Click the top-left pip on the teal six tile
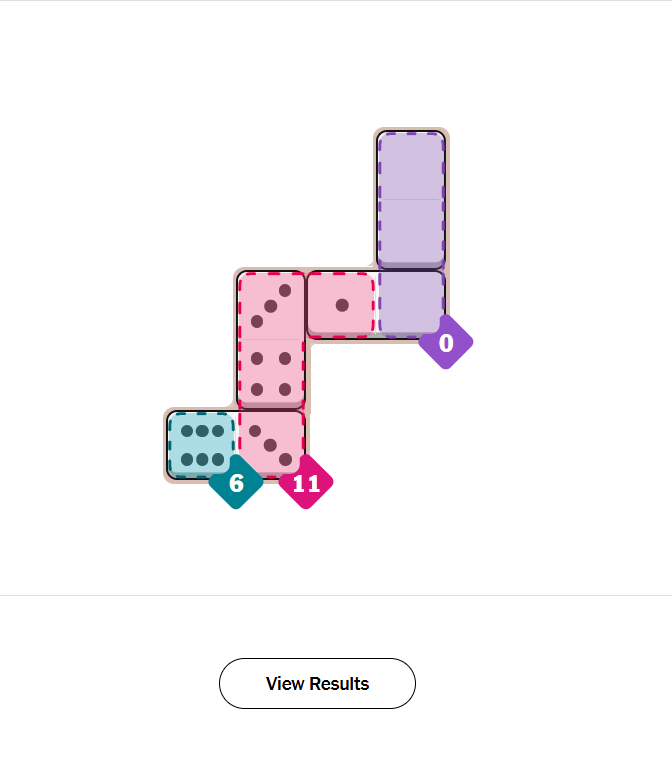The image size is (672, 769). [x=187, y=431]
